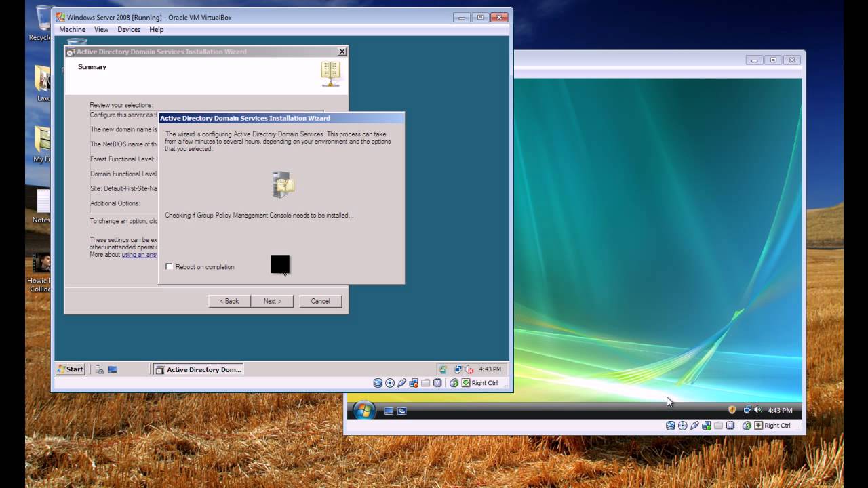Click the 4:43 PM clock in Server 2008 taskbar
This screenshot has height=488, width=868.
coord(490,369)
